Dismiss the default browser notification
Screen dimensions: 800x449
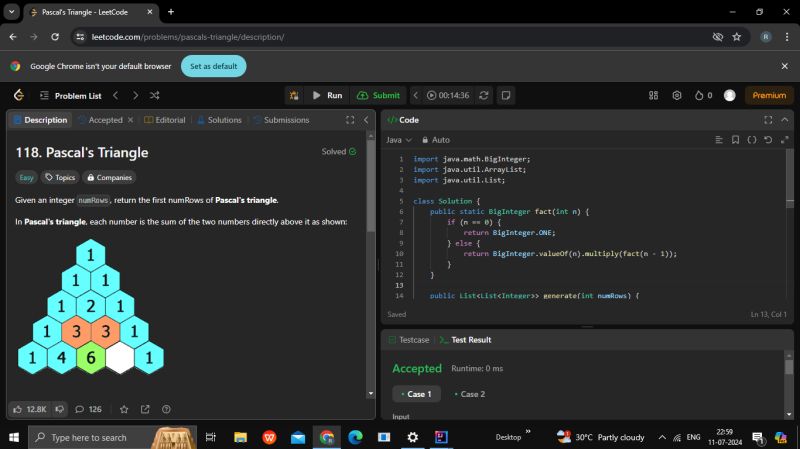coord(785,66)
